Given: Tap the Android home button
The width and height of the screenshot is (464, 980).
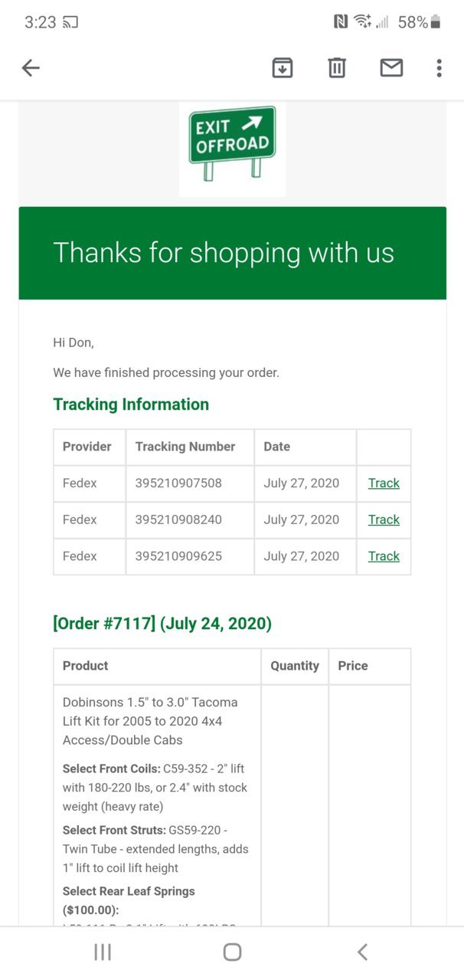Looking at the screenshot, I should point(232,952).
